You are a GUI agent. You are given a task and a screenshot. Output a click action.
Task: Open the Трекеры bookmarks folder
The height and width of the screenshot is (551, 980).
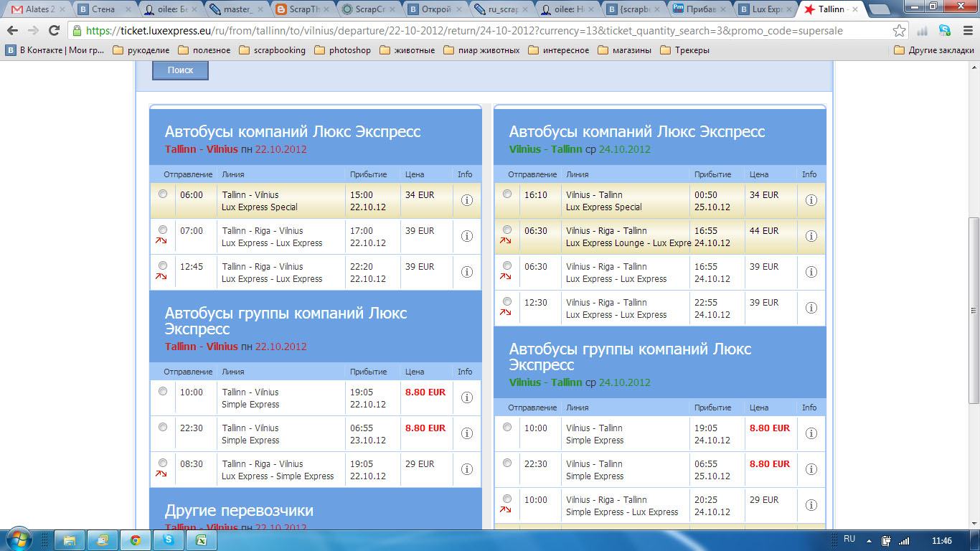684,50
